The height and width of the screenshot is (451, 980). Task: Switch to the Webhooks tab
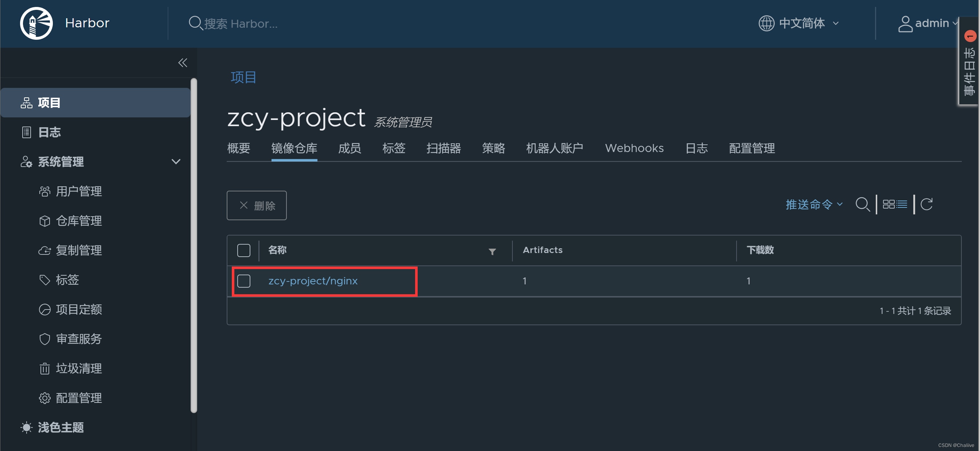click(x=634, y=148)
